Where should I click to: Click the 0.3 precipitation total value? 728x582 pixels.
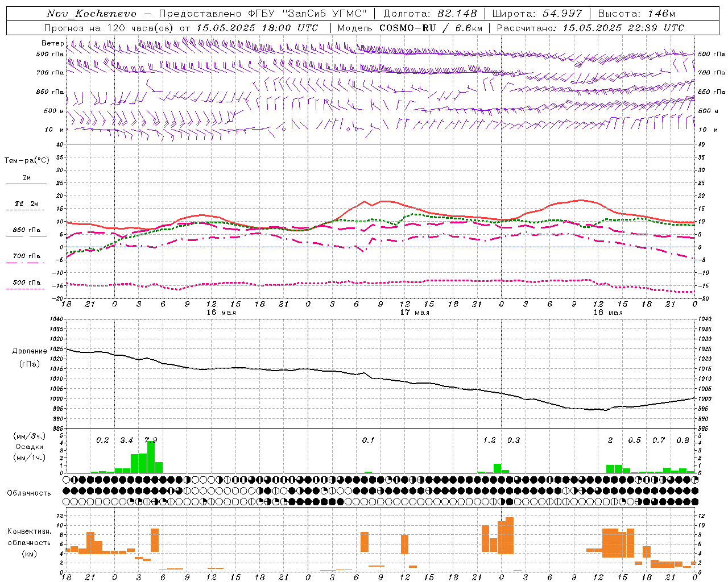(514, 440)
